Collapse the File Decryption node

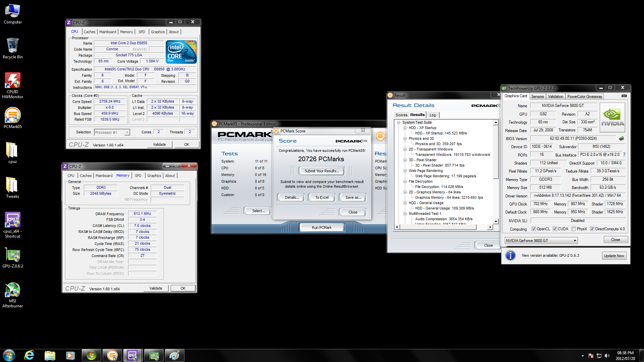[x=405, y=182]
